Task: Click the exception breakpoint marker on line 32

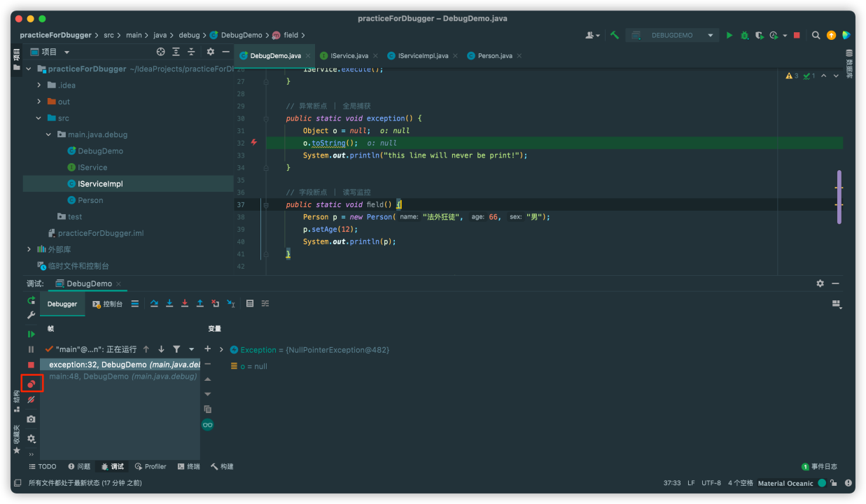Action: pyautogui.click(x=253, y=142)
